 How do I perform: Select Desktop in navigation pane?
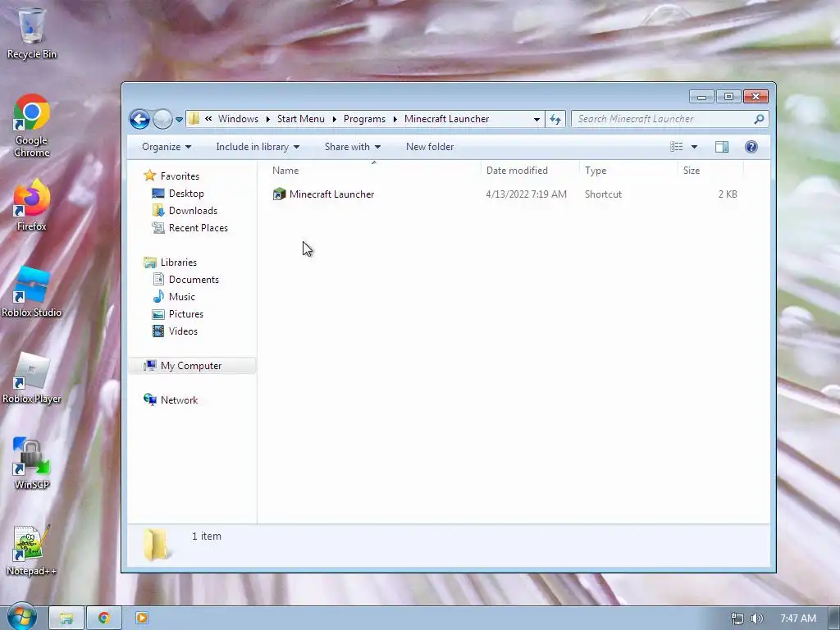pyautogui.click(x=186, y=194)
